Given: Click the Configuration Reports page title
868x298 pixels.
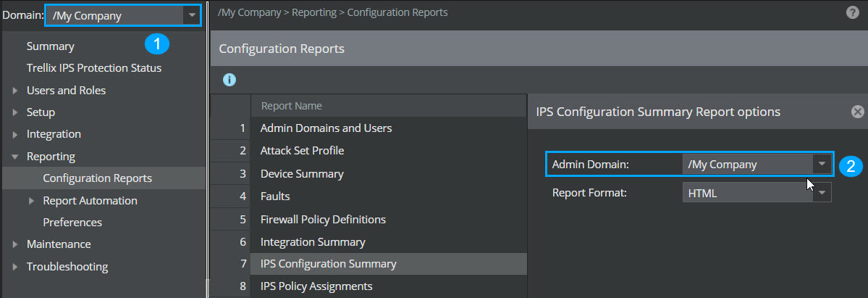Looking at the screenshot, I should (x=282, y=49).
